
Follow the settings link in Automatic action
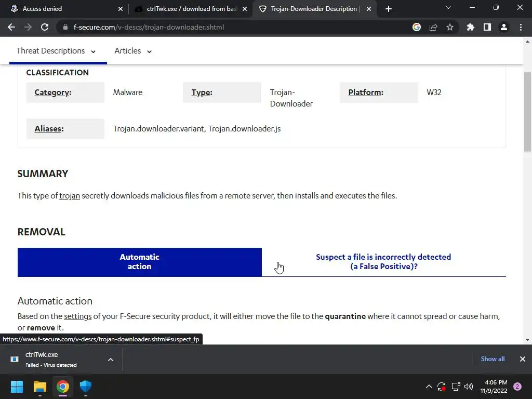(78, 316)
